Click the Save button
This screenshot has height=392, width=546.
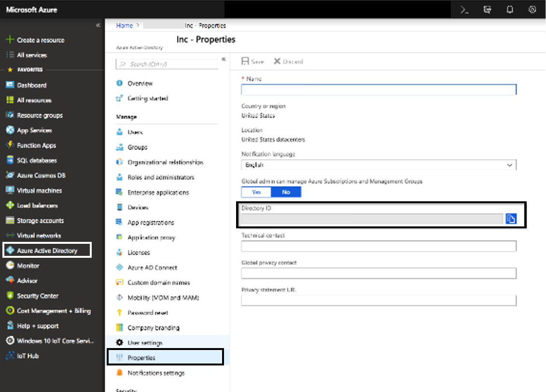click(253, 61)
